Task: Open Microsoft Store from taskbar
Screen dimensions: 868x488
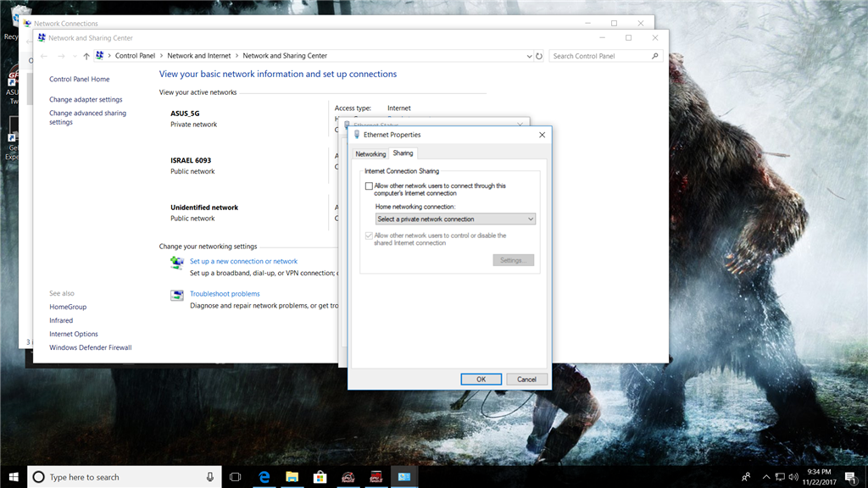Action: point(320,477)
